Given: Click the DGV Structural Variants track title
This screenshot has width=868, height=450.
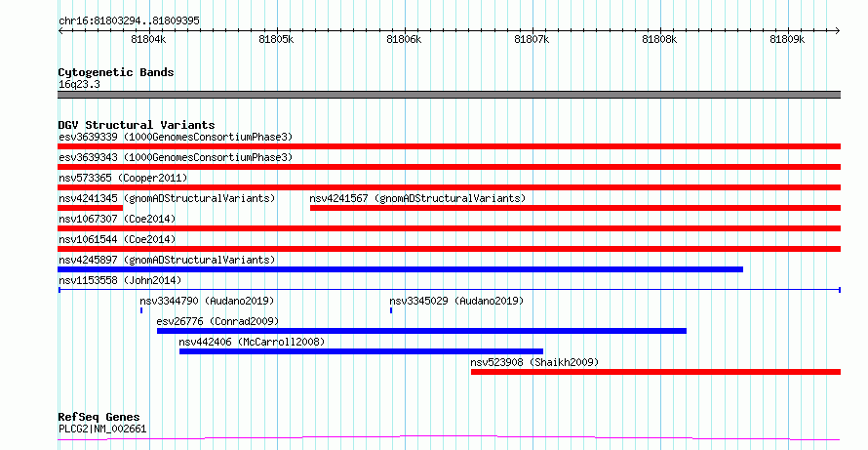Looking at the screenshot, I should coord(137,125).
